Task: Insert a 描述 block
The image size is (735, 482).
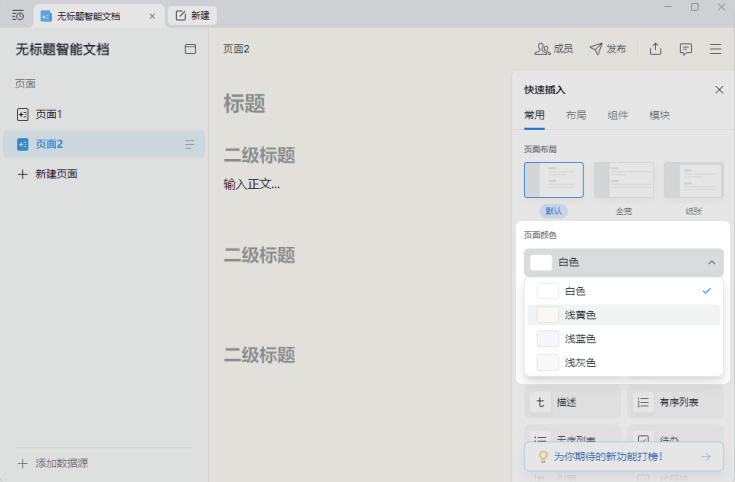Action: click(x=572, y=402)
